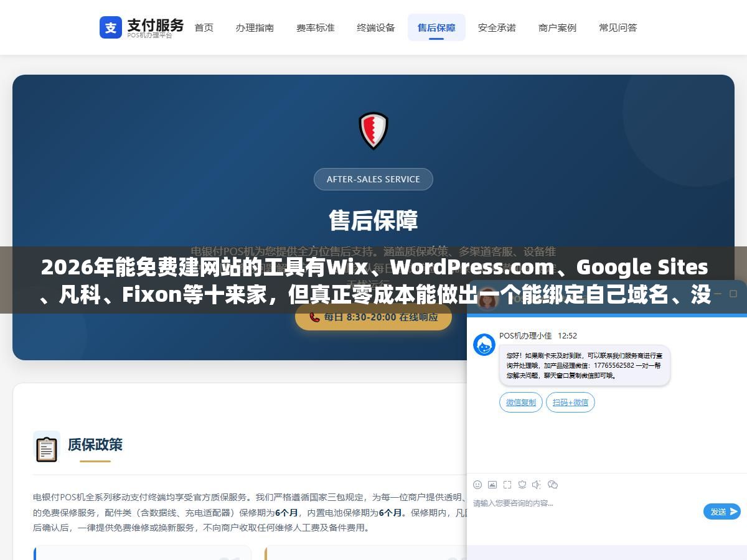Click the send-image icon in chat toolbar

492,485
